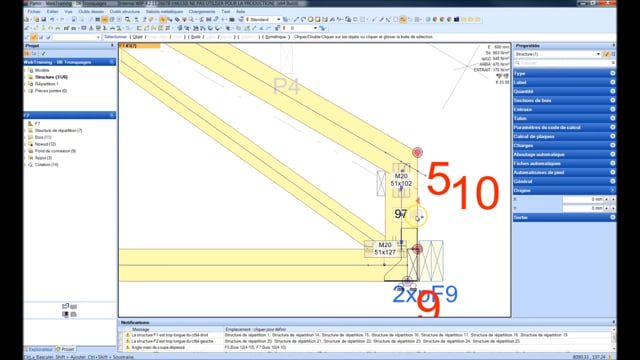Toggle the highlighted orange display mode button
Image resolution: width=640 pixels, height=360 pixels.
[x=402, y=19]
